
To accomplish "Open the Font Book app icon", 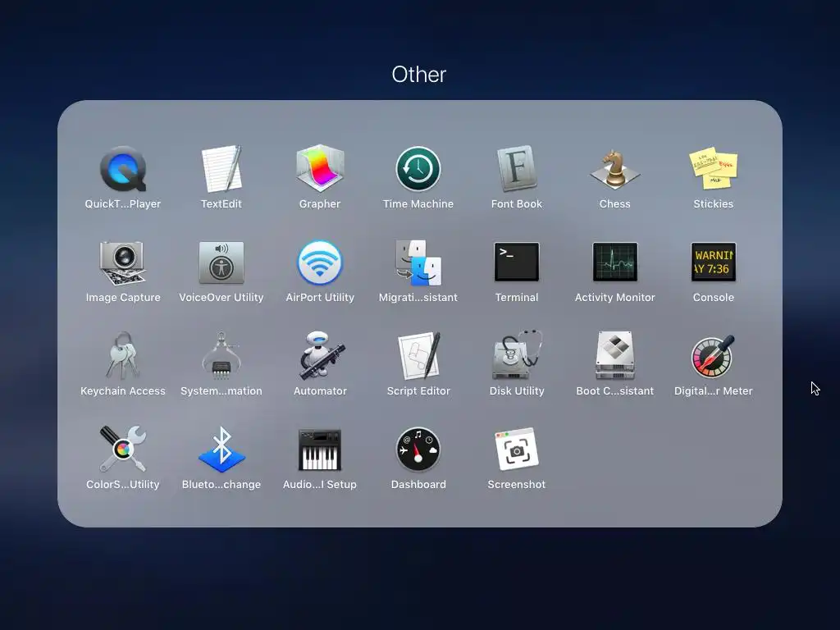I will (x=517, y=169).
